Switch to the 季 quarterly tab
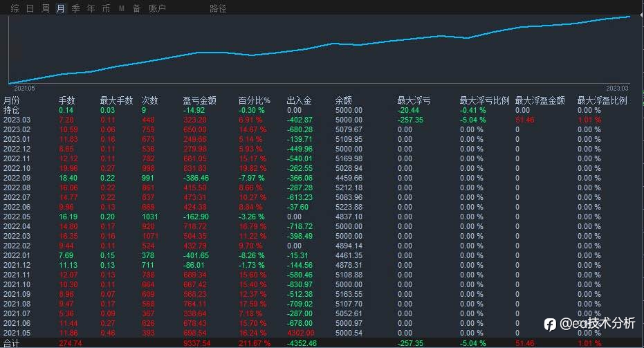Viewport: 644px width, 348px height. tap(75, 8)
